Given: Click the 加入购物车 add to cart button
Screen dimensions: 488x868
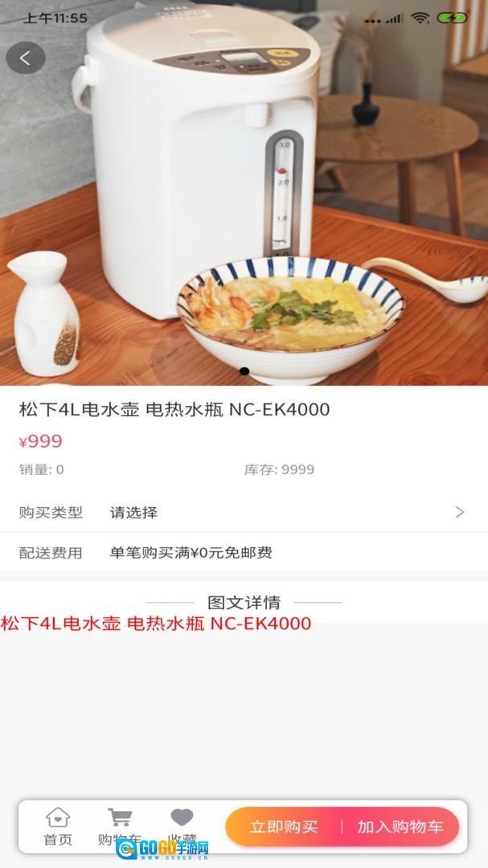Looking at the screenshot, I should (400, 826).
